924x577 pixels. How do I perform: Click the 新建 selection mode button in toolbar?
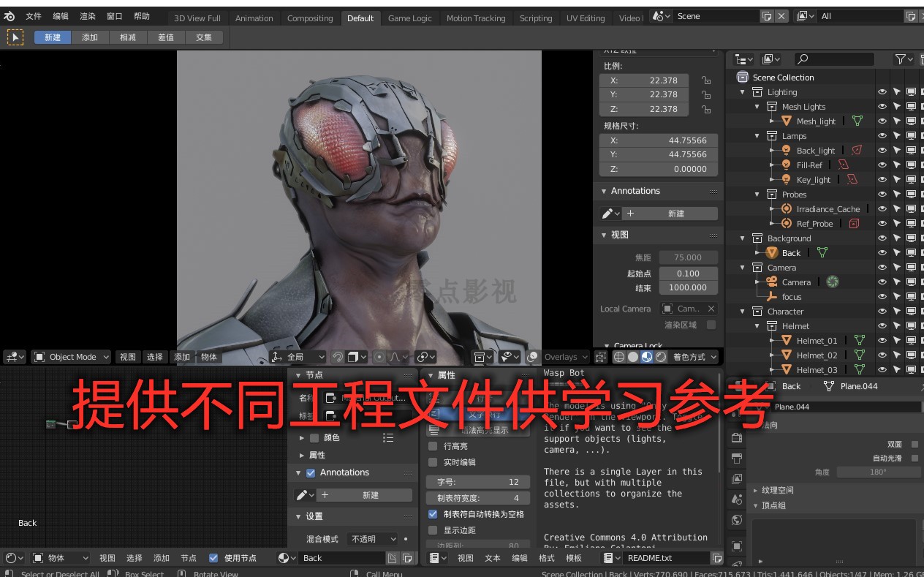(53, 37)
